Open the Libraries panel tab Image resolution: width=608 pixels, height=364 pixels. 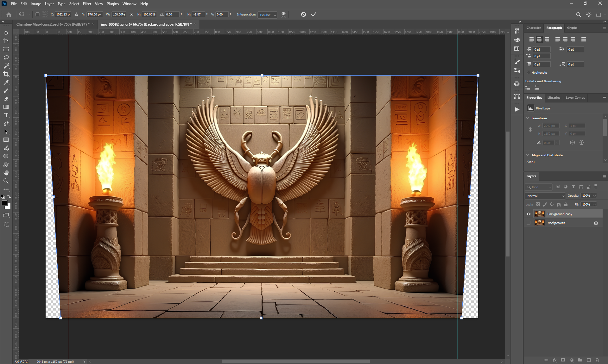tap(554, 98)
